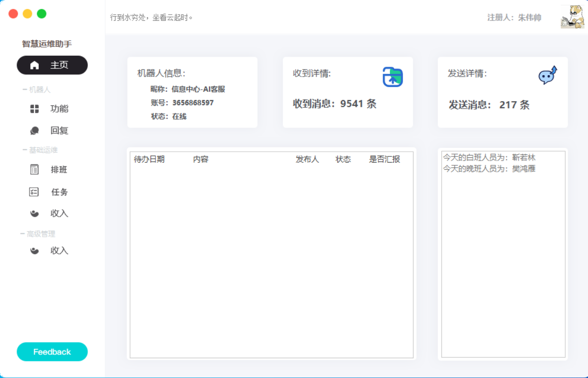Image resolution: width=588 pixels, height=378 pixels.
Task: Click the 内容 column header
Action: 201,159
